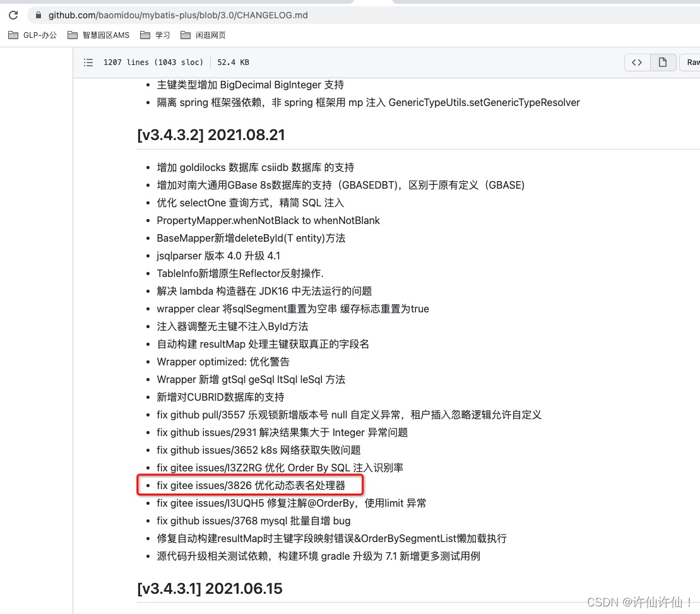This screenshot has width=700, height=614.
Task: Click the [v3.4.3.2] 2021.08.21 heading
Action: point(211,135)
